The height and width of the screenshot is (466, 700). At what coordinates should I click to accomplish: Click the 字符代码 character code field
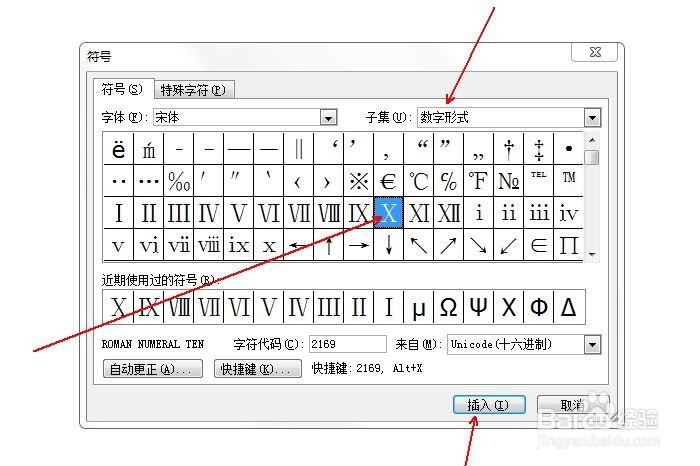click(347, 344)
